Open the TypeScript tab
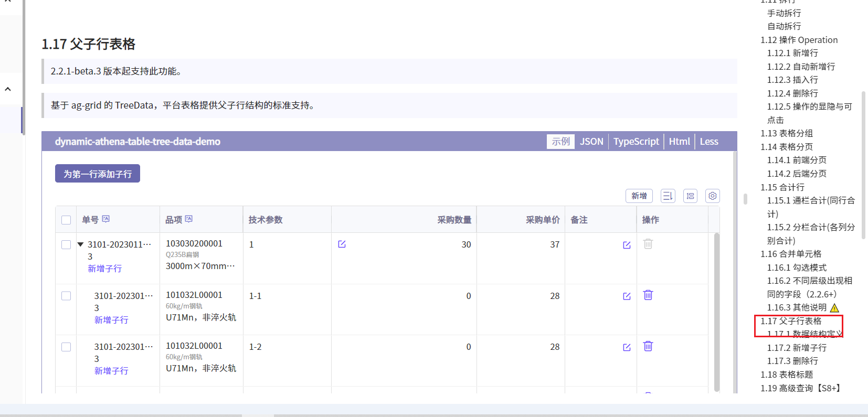868x417 pixels. (636, 142)
